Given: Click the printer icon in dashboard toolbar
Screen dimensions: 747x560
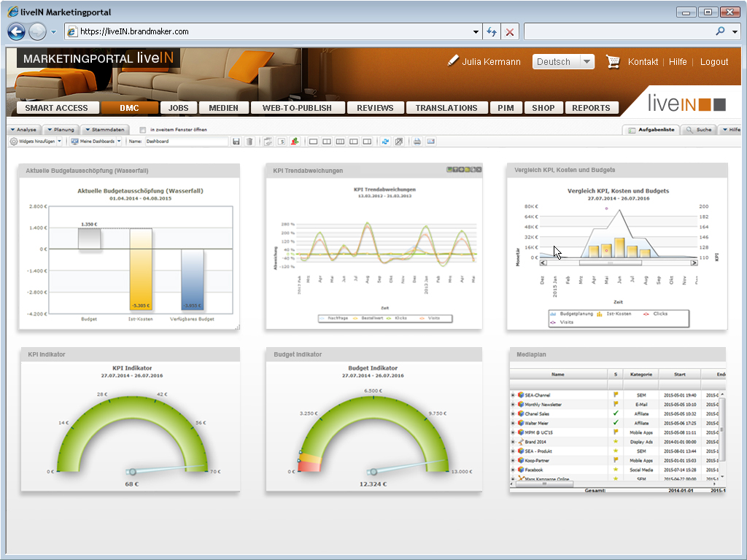Looking at the screenshot, I should pos(417,141).
